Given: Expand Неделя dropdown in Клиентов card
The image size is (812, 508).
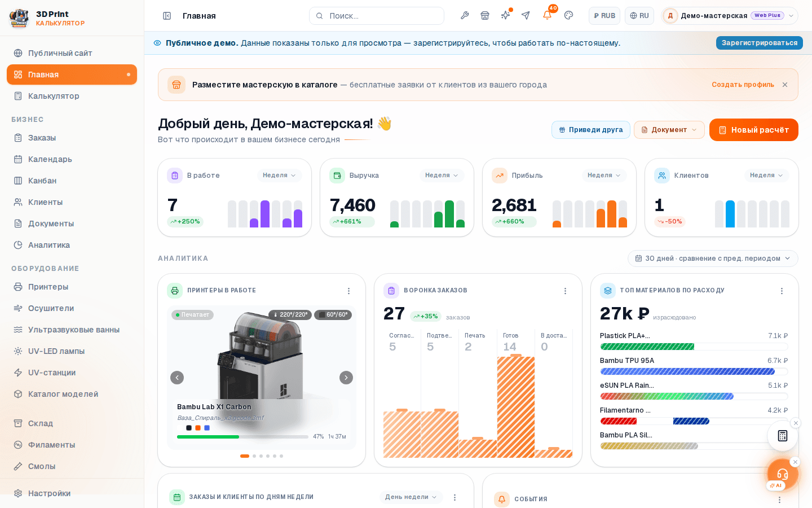Looking at the screenshot, I should click(767, 176).
